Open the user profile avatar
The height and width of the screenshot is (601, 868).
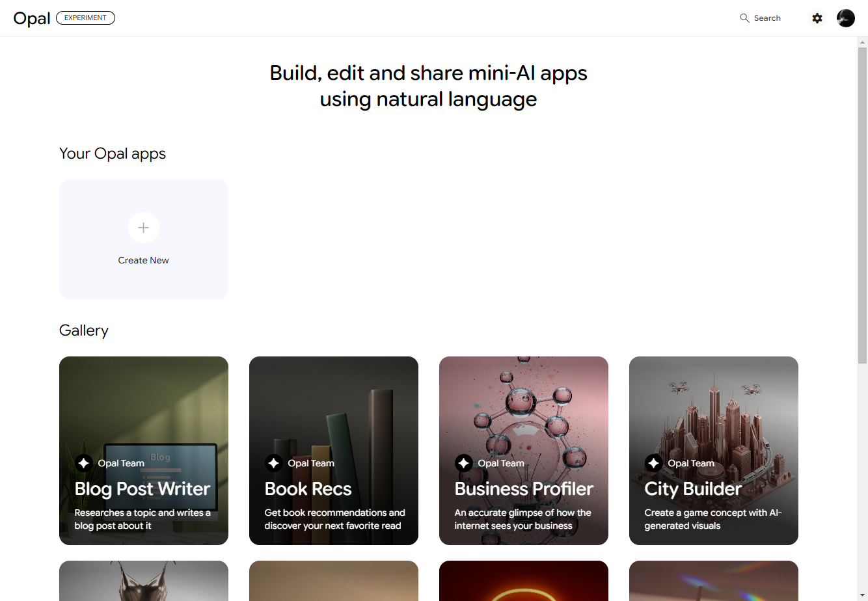(x=846, y=18)
